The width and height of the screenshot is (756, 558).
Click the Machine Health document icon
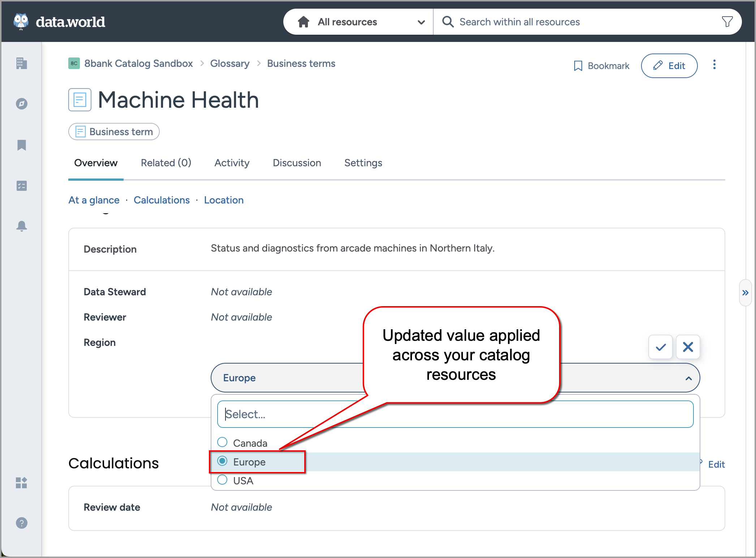(80, 100)
